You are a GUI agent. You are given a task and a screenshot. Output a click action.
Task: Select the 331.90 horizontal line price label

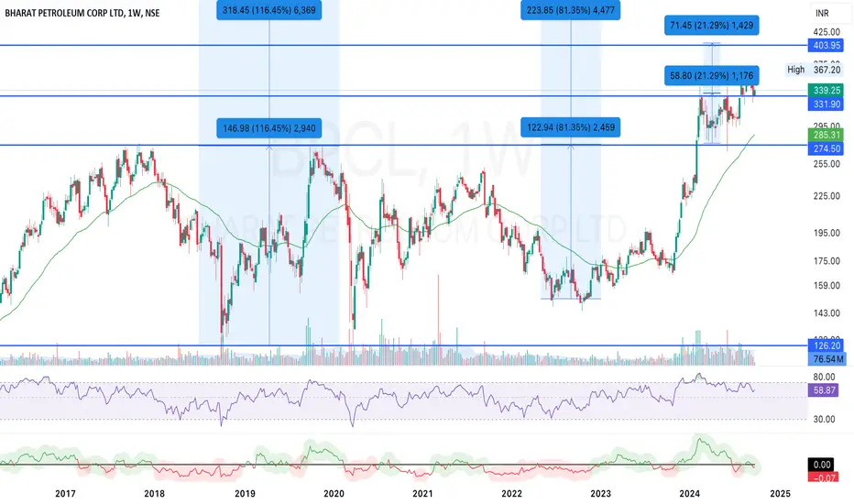(x=827, y=104)
